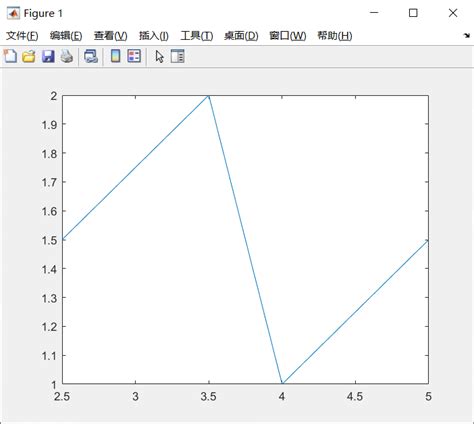Save the figure with the floppy disk icon
The height and width of the screenshot is (424, 474).
click(48, 56)
